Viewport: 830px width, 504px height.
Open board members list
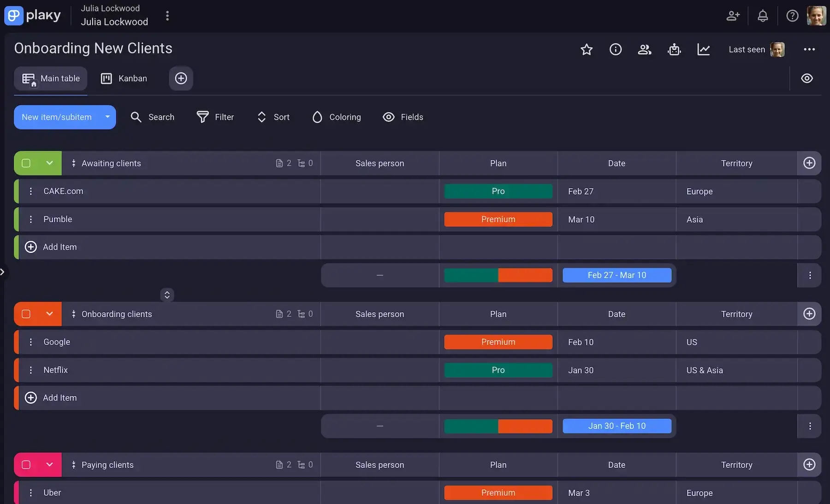[644, 49]
